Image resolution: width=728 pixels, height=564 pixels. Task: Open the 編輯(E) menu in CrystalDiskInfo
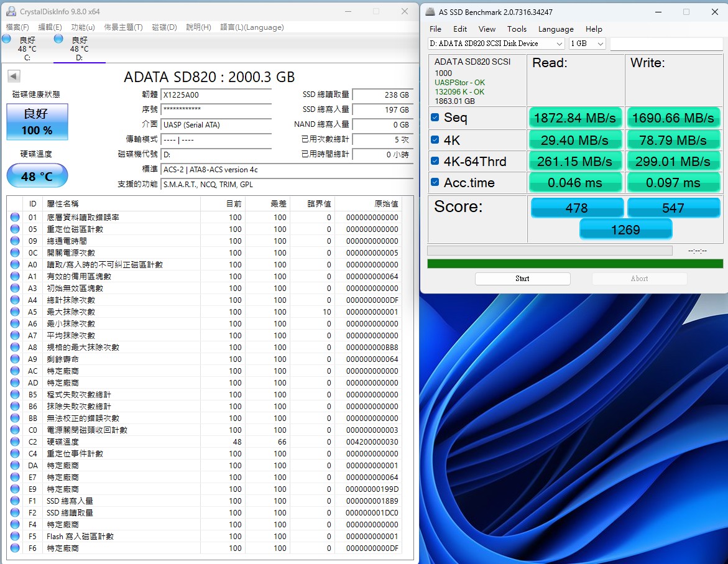(x=50, y=27)
